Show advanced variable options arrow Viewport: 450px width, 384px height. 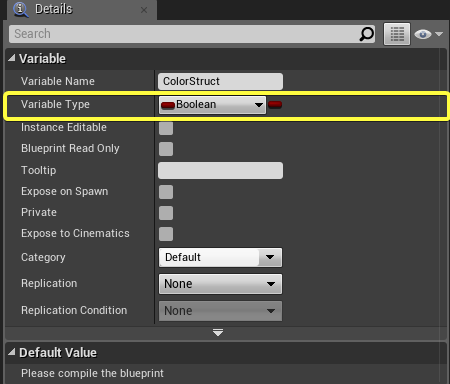(x=218, y=332)
